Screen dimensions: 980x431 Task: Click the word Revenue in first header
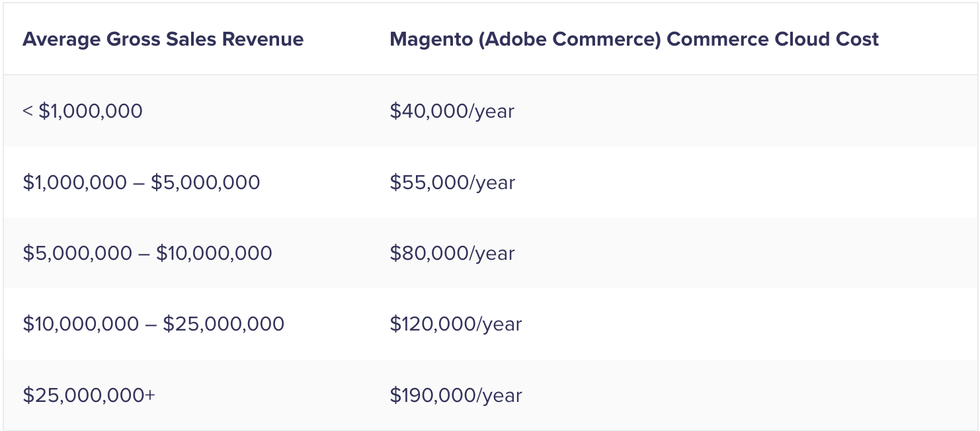point(263,39)
